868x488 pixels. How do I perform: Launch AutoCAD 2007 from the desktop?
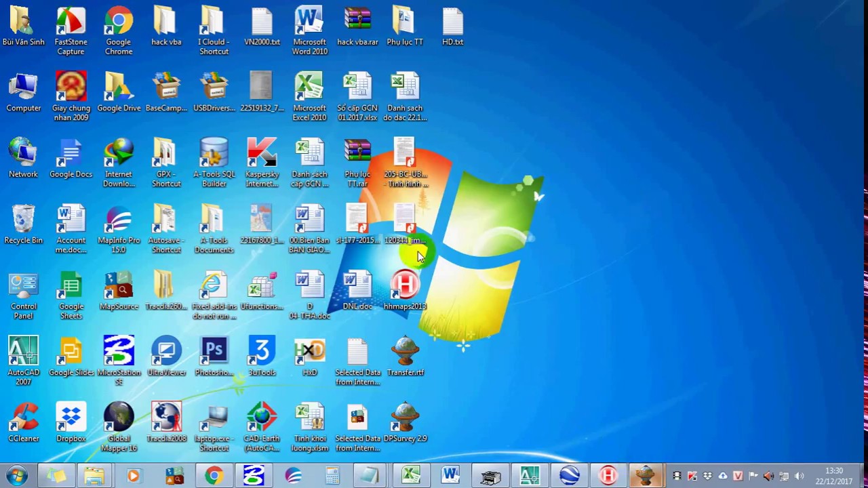tap(24, 361)
